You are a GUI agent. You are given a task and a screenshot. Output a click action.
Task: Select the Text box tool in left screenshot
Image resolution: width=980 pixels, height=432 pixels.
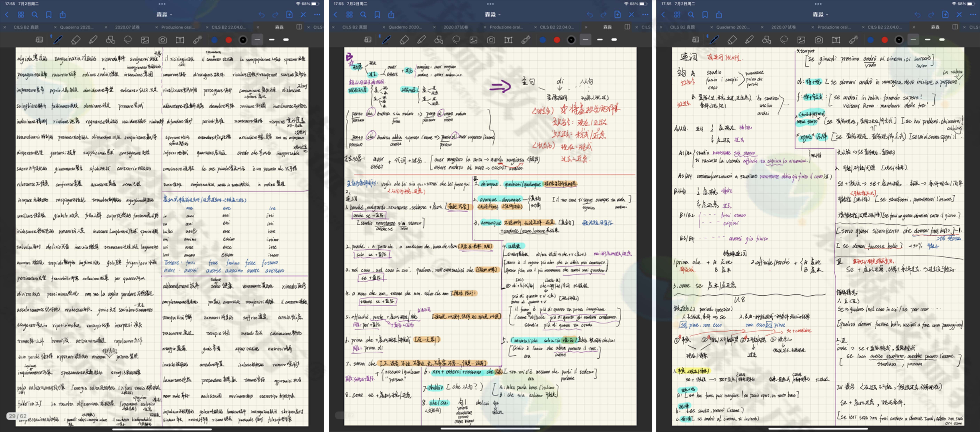180,40
